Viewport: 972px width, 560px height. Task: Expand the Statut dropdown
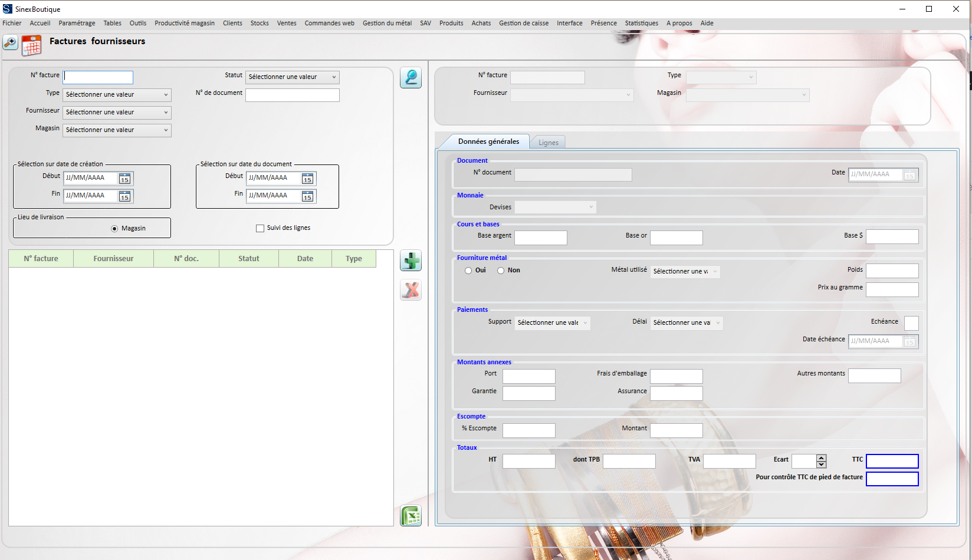pos(293,77)
